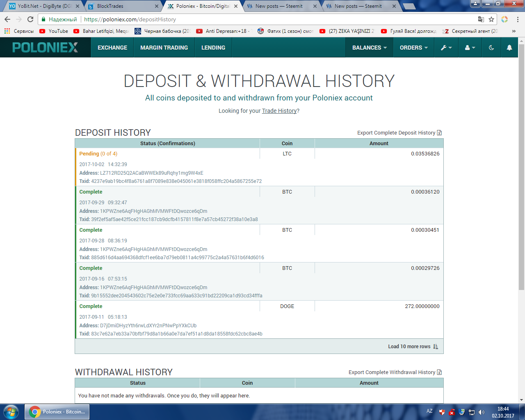The image size is (525, 420).
Task: Open the Фатих (1 сезон) bookmark
Action: click(285, 31)
